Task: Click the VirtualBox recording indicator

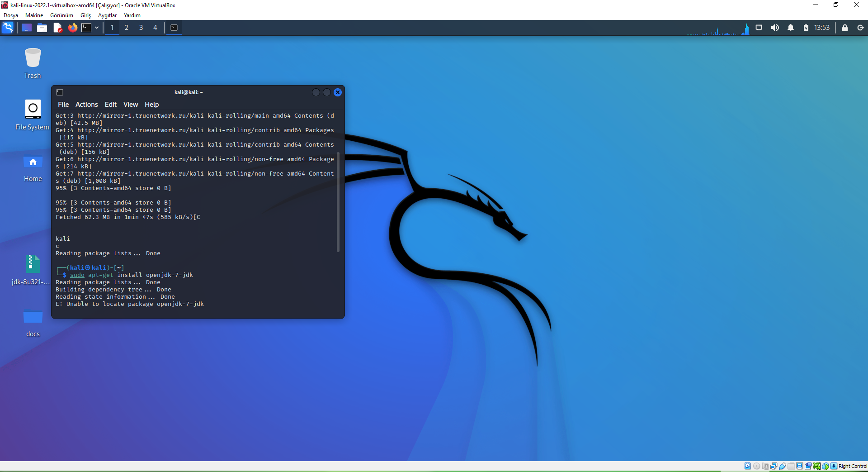Action: coord(808,466)
